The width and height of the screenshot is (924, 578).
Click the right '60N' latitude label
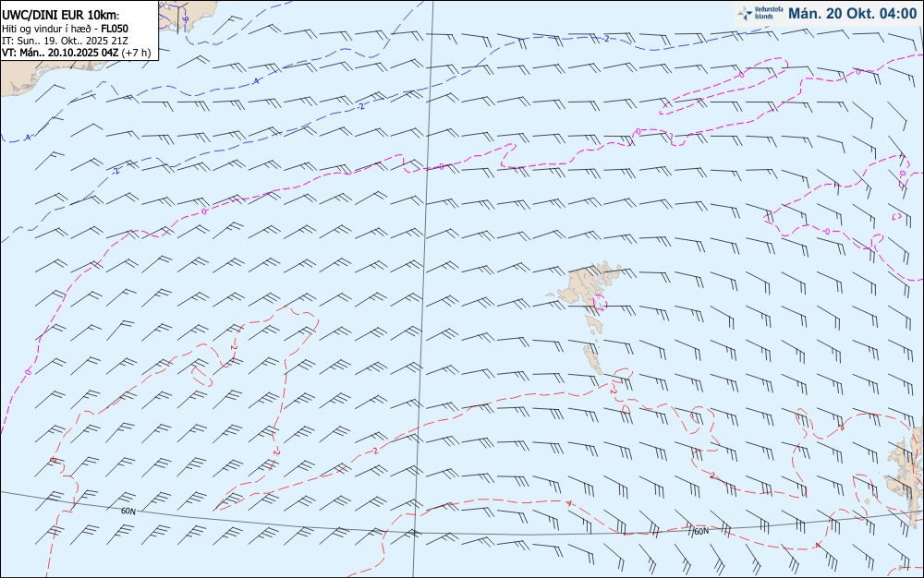pyautogui.click(x=701, y=532)
